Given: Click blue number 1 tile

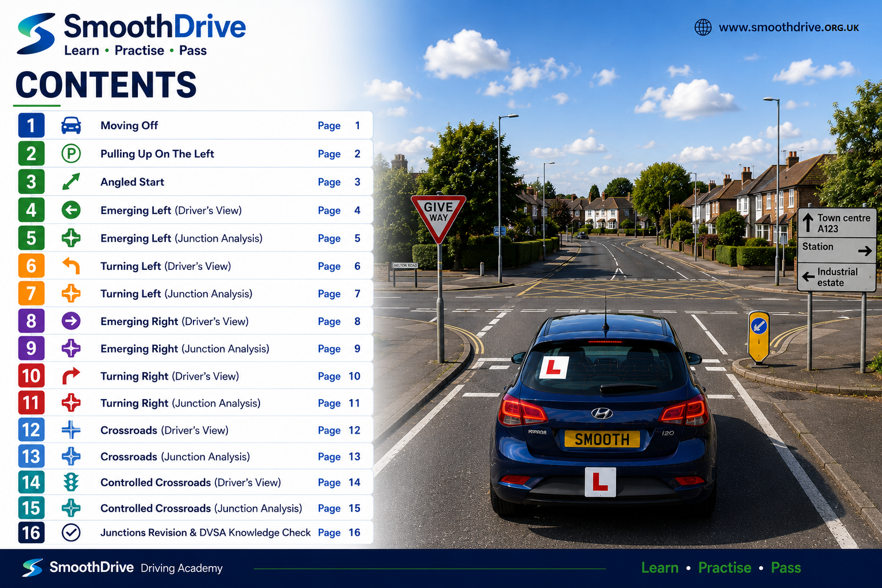Looking at the screenshot, I should click(31, 125).
